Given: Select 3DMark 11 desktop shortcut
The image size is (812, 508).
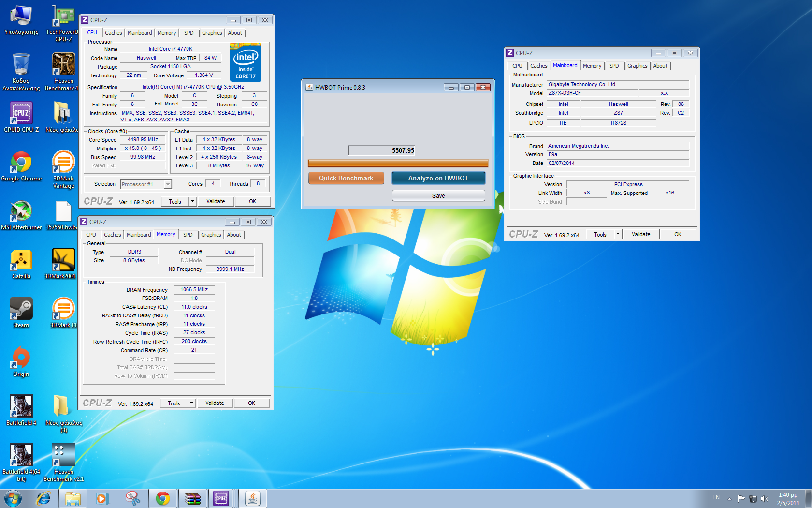Looking at the screenshot, I should [63, 313].
